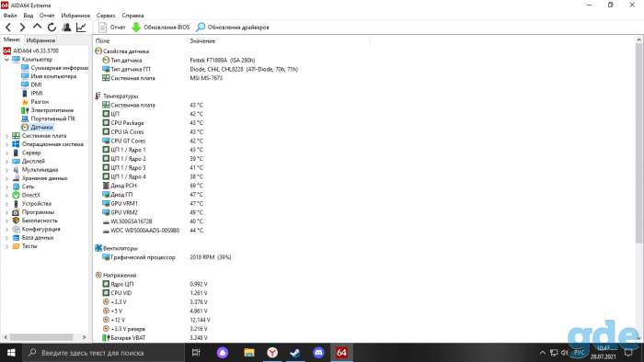This screenshot has height=362, width=644.
Task: Expand the Дисплей tree node
Action: pos(6,161)
